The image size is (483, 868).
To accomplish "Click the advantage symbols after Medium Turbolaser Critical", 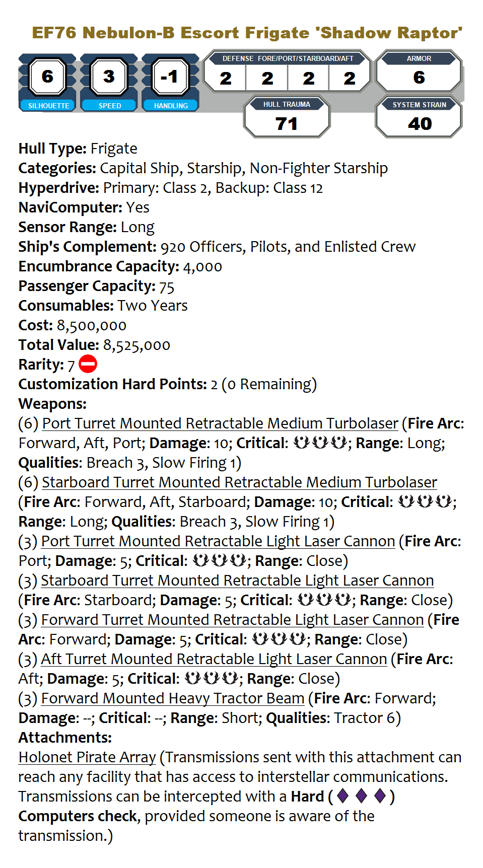I will point(320,443).
